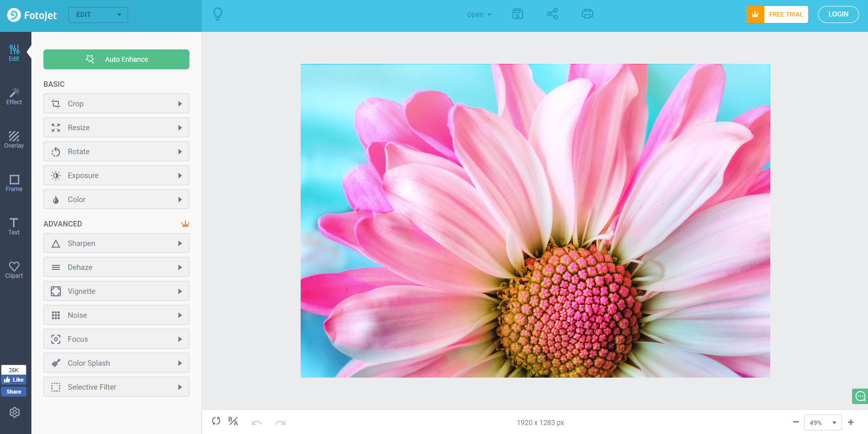
Task: Click the Facebook Share button
Action: [x=14, y=392]
